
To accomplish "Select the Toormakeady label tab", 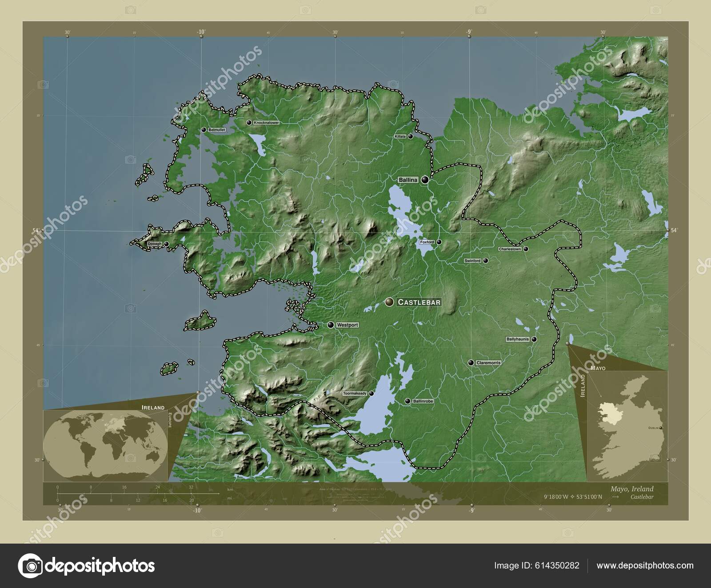I will tap(355, 394).
